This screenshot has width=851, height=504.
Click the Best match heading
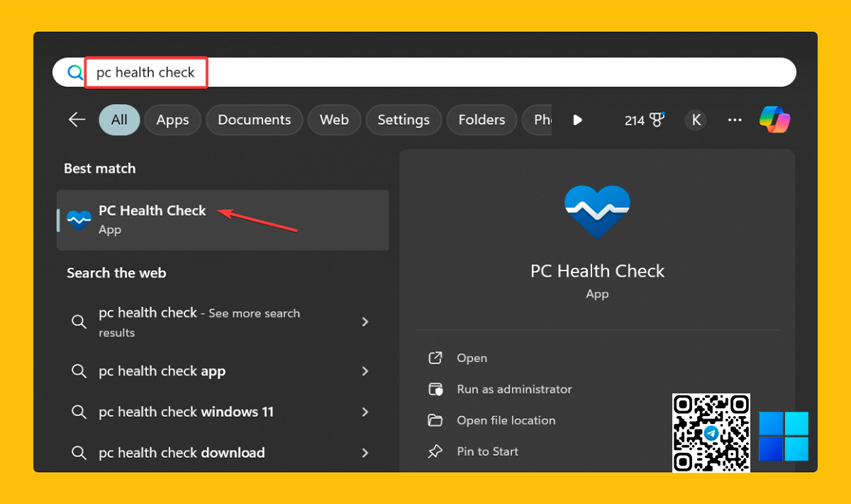99,169
